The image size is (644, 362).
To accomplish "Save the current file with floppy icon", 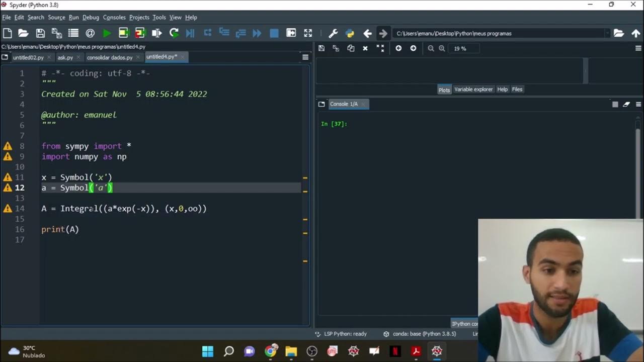I will (40, 33).
